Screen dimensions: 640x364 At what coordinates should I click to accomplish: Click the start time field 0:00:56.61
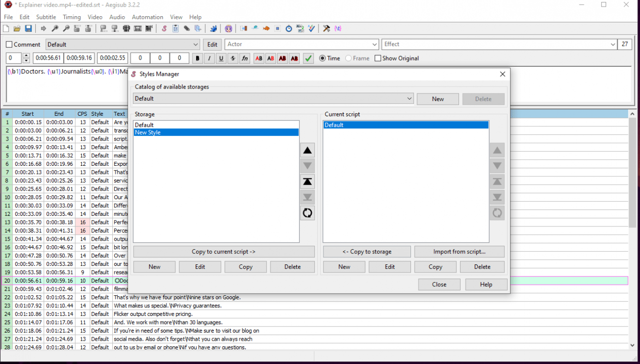click(x=48, y=58)
